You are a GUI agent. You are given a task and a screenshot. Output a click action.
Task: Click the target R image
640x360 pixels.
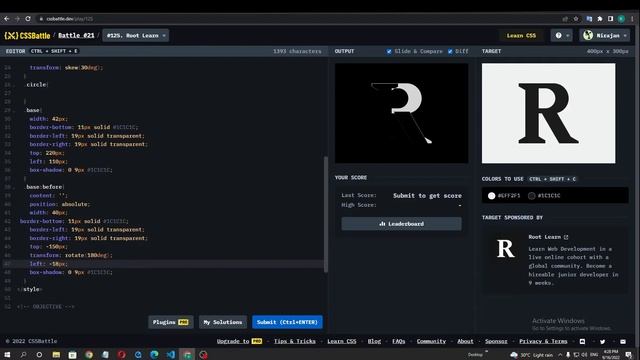pyautogui.click(x=549, y=113)
